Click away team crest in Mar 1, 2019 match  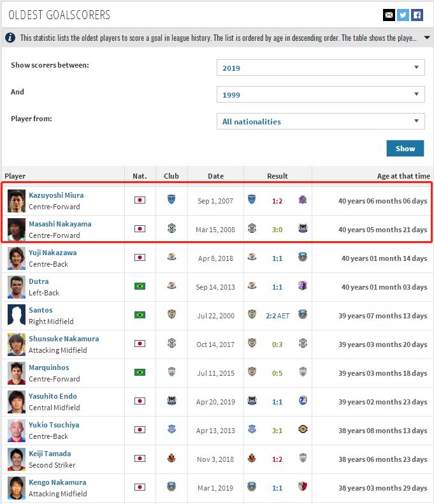[303, 486]
